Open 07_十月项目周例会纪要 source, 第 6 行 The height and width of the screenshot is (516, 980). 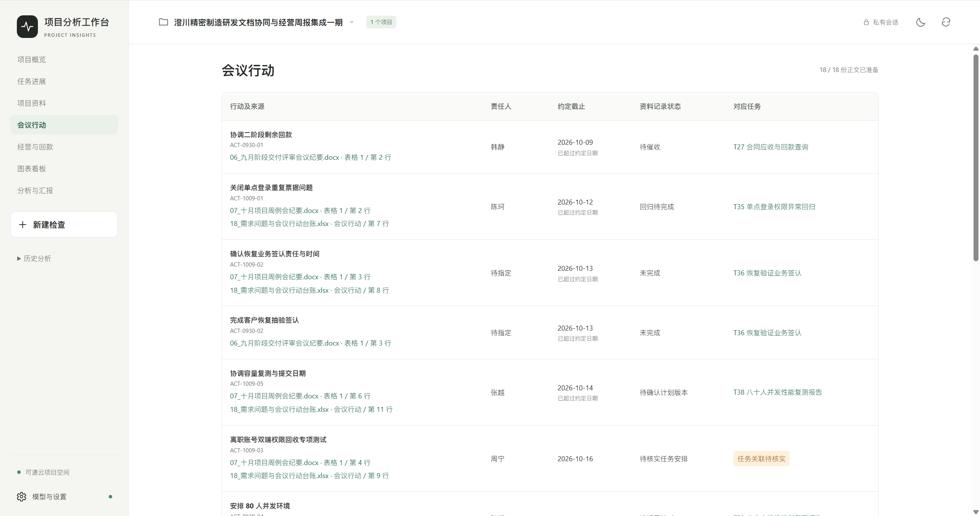tap(300, 396)
